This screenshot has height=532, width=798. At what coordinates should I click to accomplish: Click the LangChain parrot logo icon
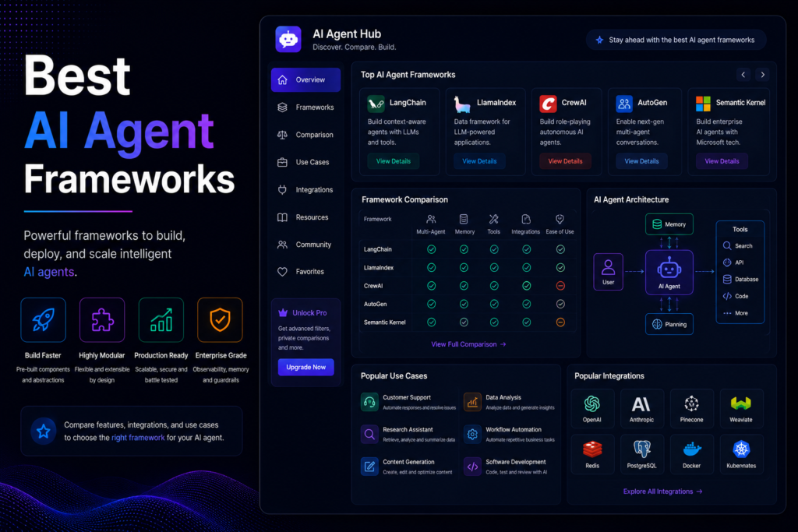coord(376,104)
